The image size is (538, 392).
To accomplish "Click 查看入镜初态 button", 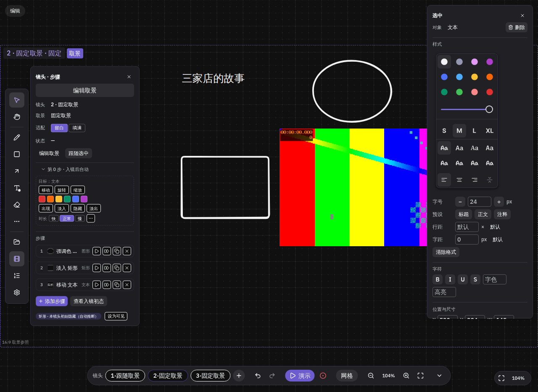I will pyautogui.click(x=89, y=301).
